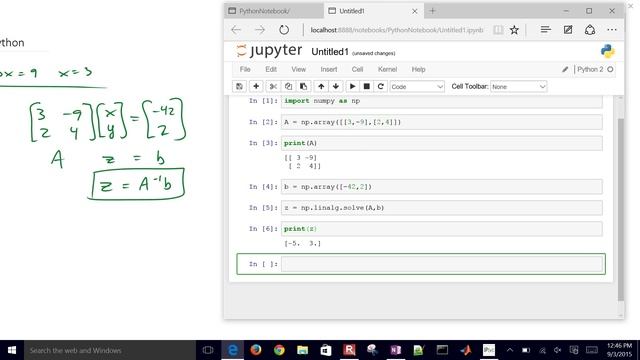Open OneNote from the taskbar
640x360 pixels.
(396, 350)
